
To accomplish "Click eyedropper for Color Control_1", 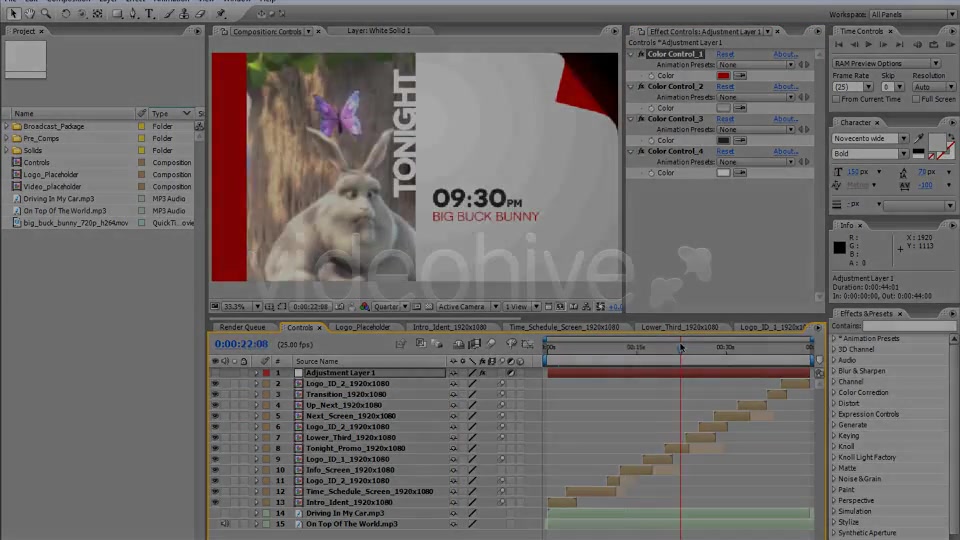I will point(740,76).
